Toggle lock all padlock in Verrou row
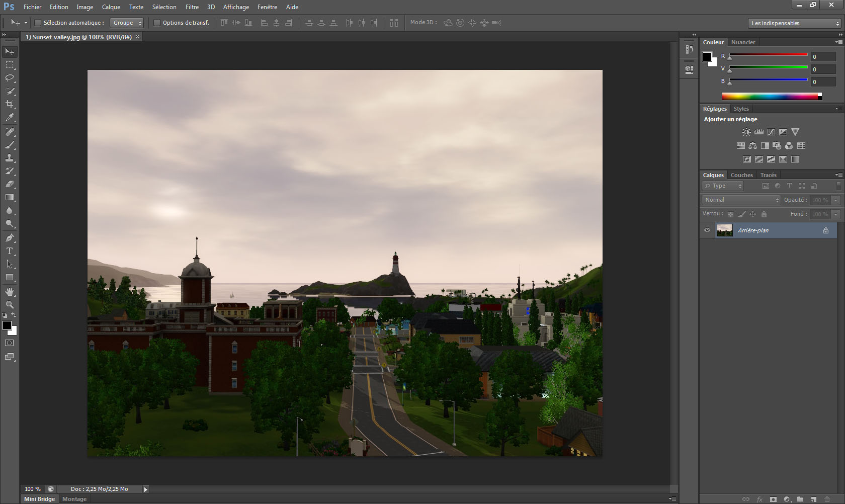This screenshot has height=504, width=845. (764, 214)
